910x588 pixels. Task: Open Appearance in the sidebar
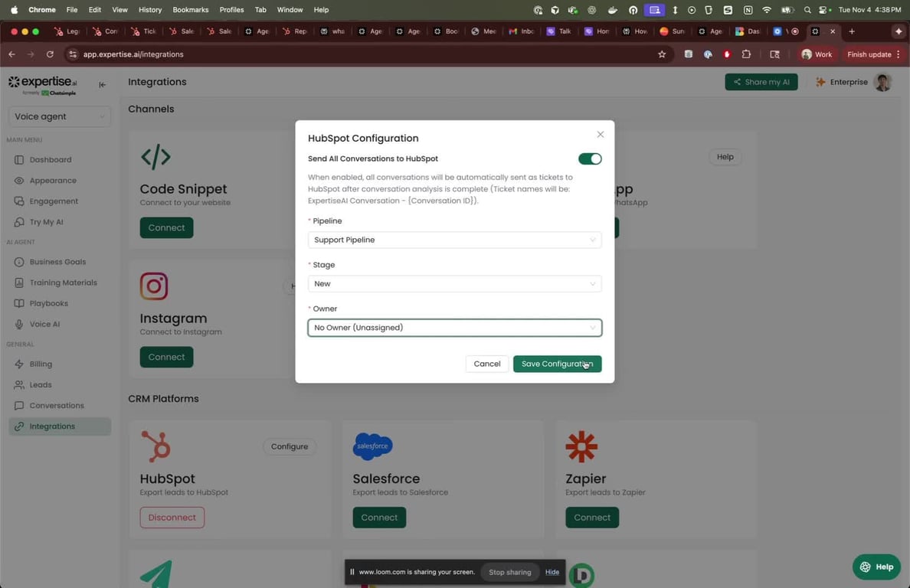point(53,181)
